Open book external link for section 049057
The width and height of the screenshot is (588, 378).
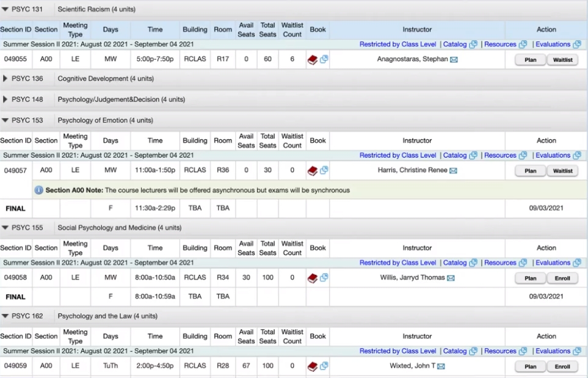324,170
